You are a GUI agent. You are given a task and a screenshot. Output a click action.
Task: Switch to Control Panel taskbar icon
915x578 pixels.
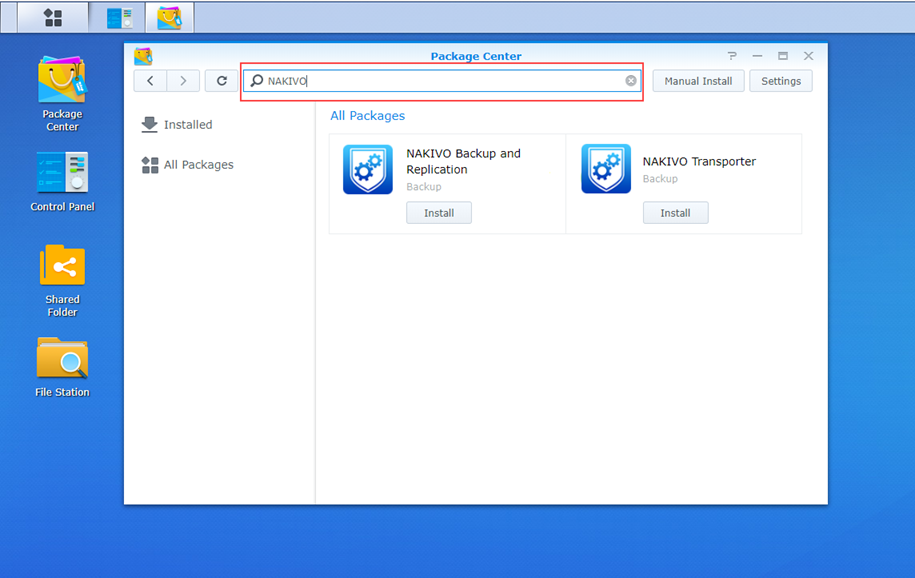click(x=119, y=17)
